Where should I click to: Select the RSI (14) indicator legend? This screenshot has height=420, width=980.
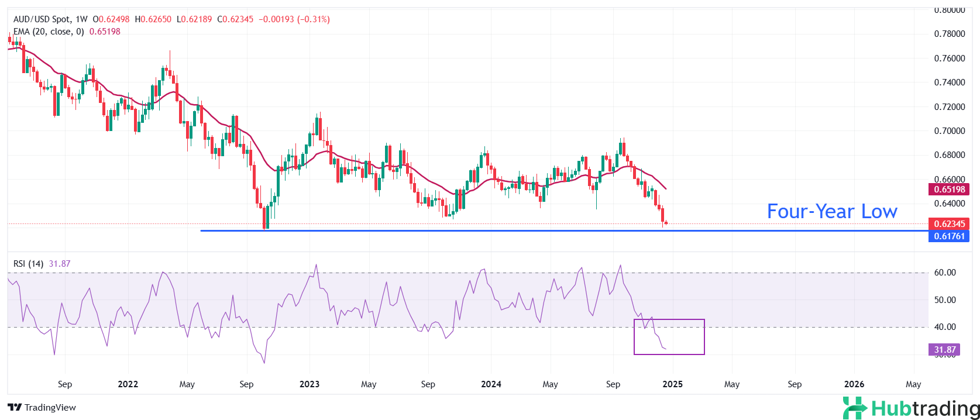pos(28,264)
